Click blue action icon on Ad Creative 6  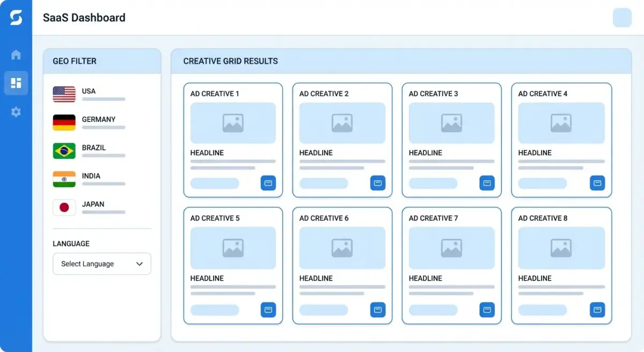point(378,310)
